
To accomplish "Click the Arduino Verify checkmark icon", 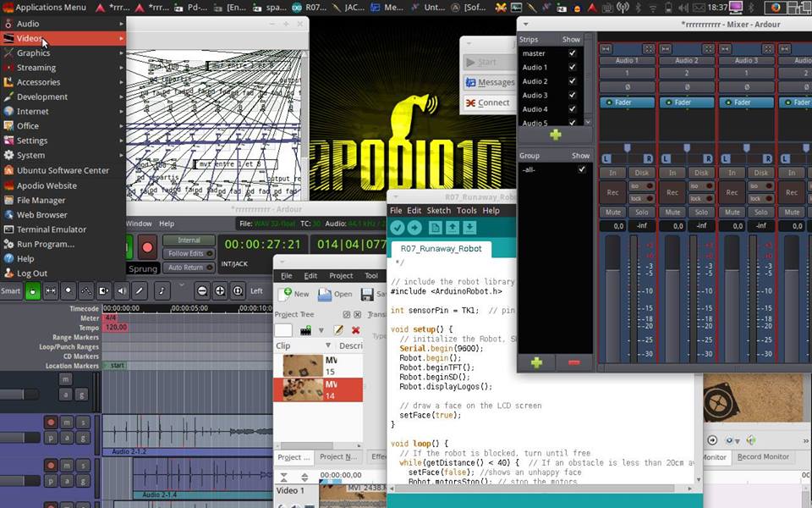I will tap(398, 228).
